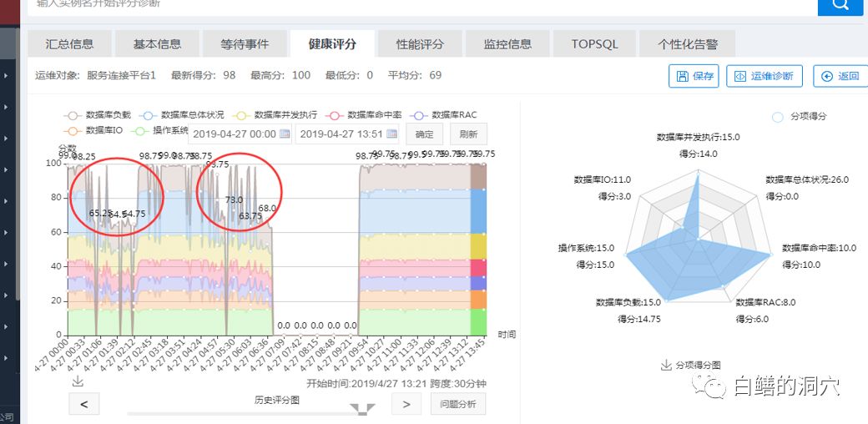Click the 运维对象: 服务连接平台1 text
Screen dimensions: 868x424
coord(95,75)
